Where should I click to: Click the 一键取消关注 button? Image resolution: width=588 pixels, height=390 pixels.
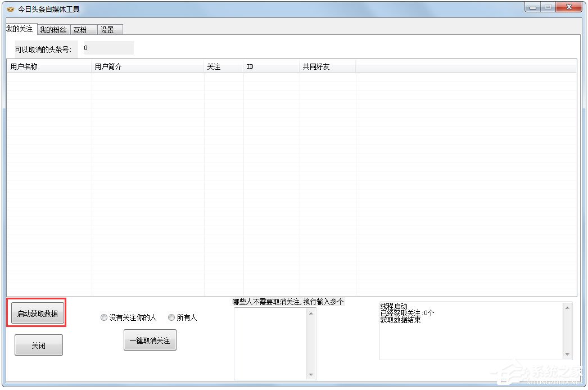150,340
